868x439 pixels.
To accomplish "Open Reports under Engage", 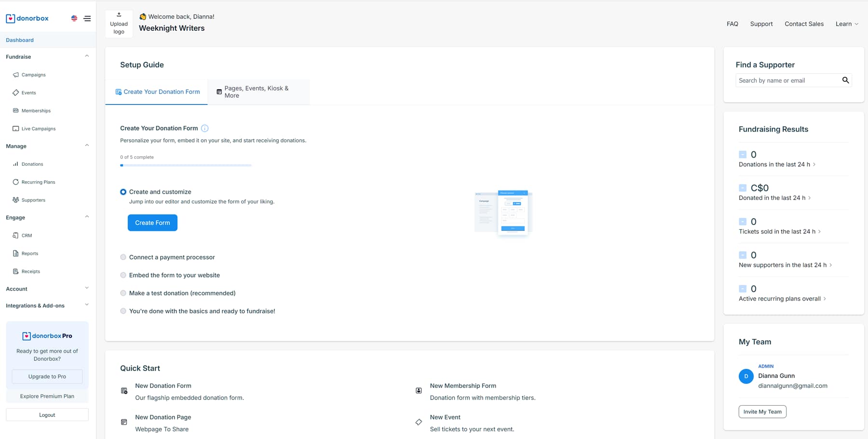I will click(30, 253).
